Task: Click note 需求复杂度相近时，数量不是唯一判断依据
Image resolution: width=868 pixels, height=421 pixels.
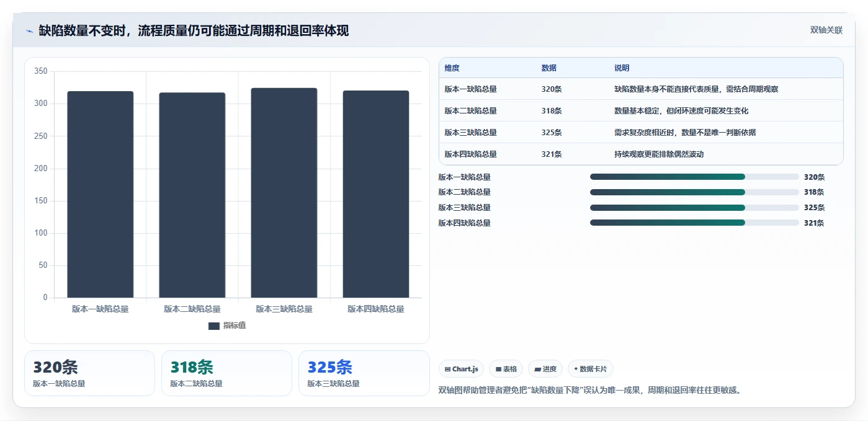Action: click(685, 133)
